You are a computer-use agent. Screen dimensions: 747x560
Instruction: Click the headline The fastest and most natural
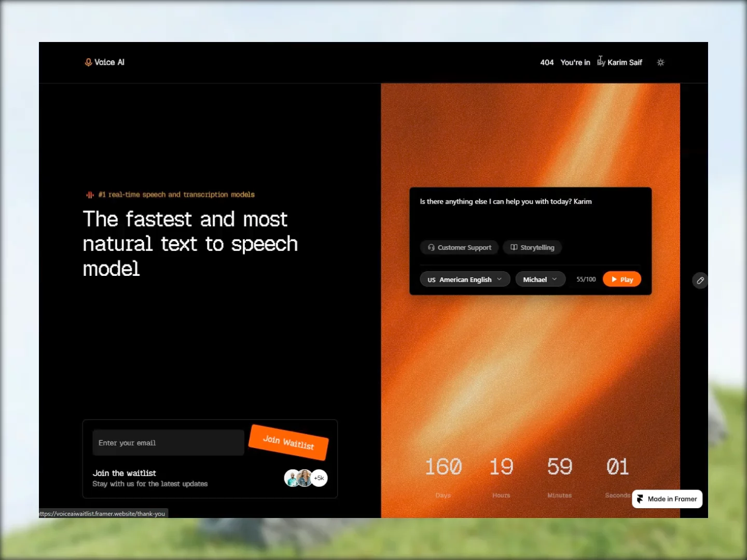190,244
